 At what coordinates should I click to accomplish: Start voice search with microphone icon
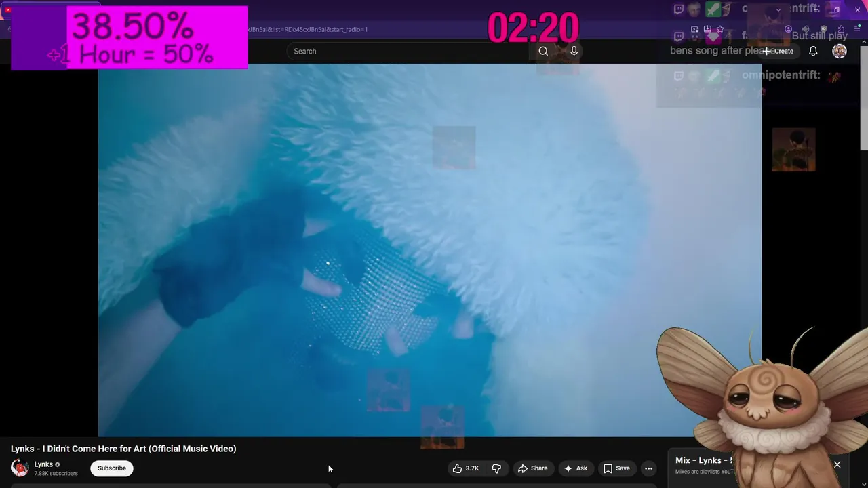[574, 51]
